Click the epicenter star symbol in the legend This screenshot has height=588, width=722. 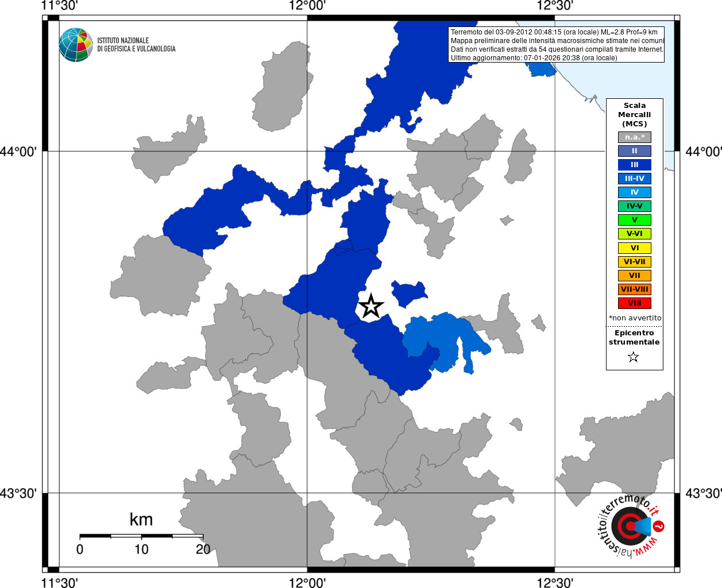coord(634,357)
